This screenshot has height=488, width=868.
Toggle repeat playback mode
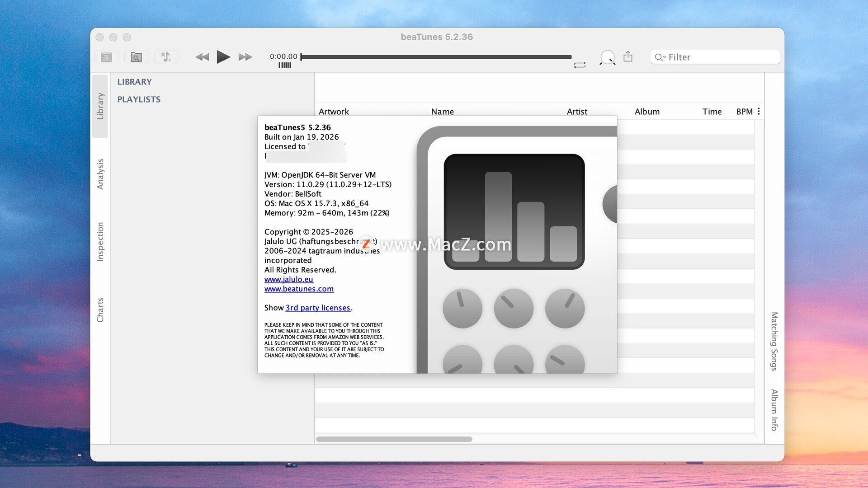coord(580,65)
